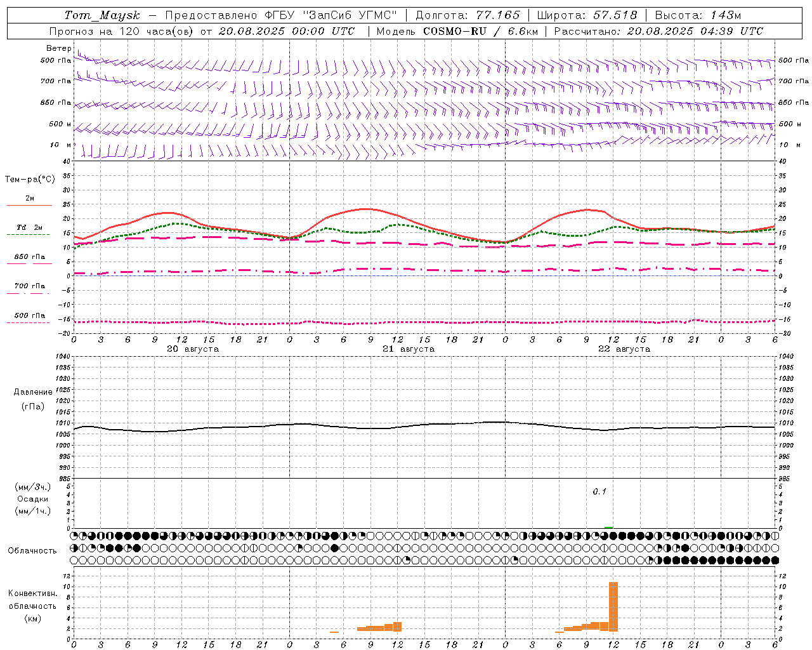Click the 'Ветер' wind section label
Viewport: 812px width, 650px height.
(58, 48)
